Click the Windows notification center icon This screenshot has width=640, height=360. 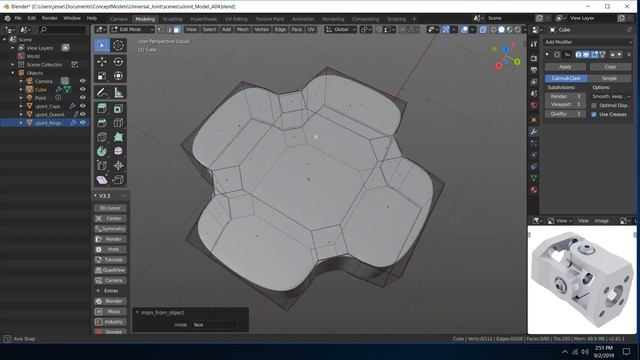pyautogui.click(x=626, y=351)
